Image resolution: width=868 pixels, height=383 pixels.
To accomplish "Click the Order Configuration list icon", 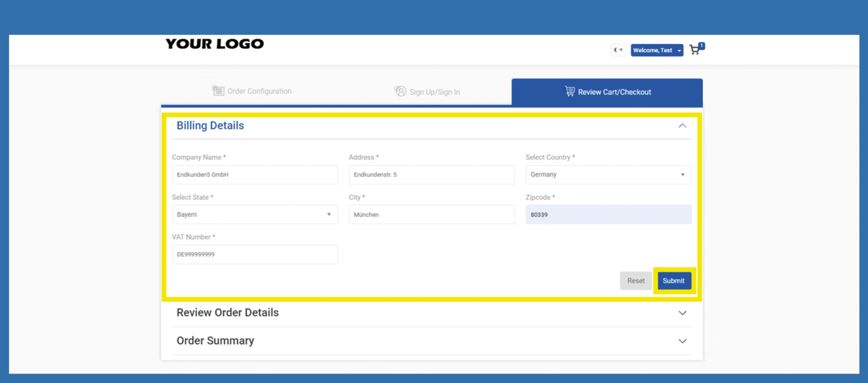I will pyautogui.click(x=218, y=91).
